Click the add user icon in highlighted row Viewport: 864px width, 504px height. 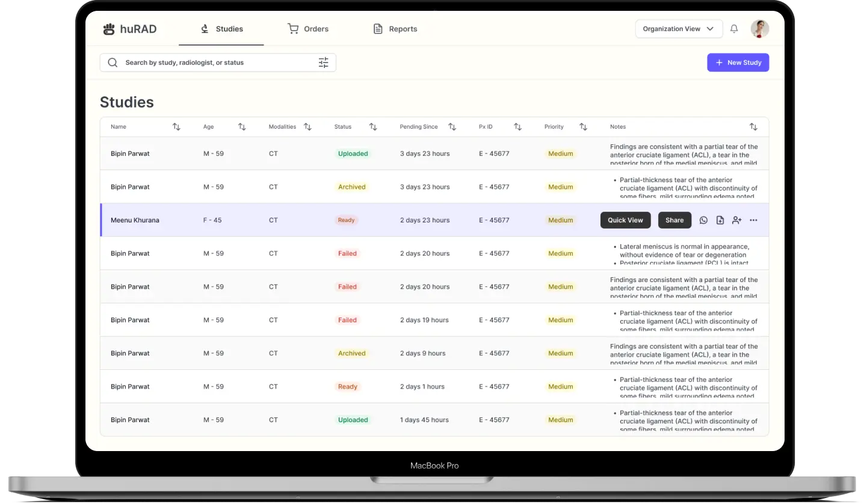pyautogui.click(x=736, y=220)
